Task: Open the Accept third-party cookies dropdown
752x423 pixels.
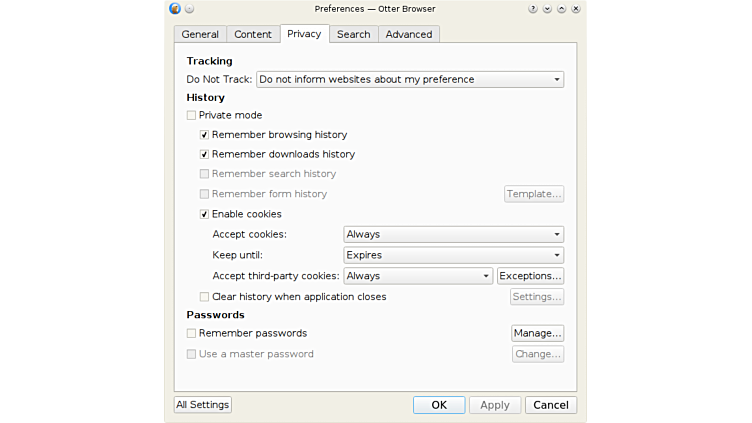Action: point(418,276)
